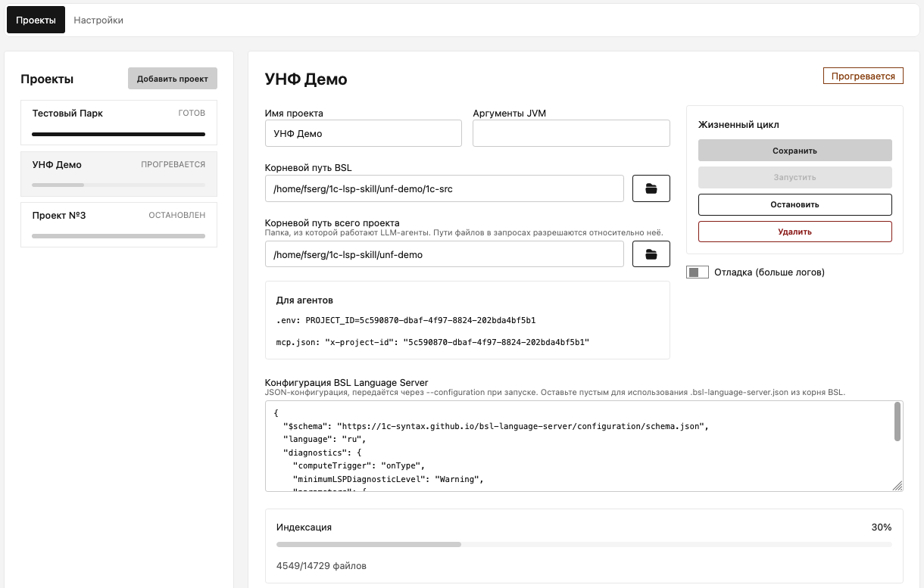Image resolution: width=924 pixels, height=588 pixels.
Task: Click the 4549/14729 файлов text
Action: click(322, 565)
